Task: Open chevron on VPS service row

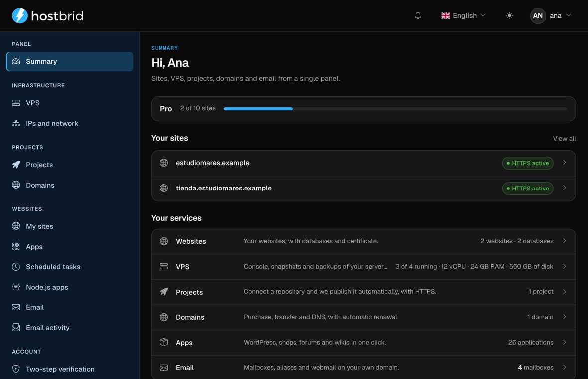Action: [x=565, y=266]
